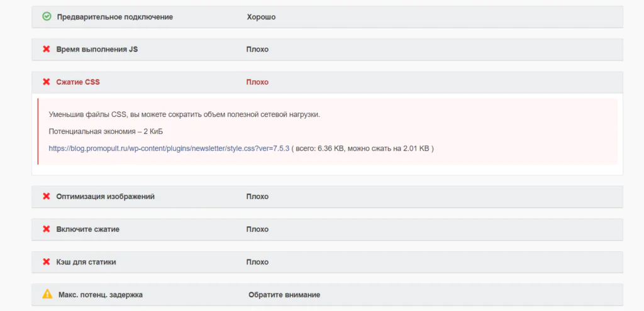Click red X icon beside Оптимизация изображений
This screenshot has height=311, width=644.
click(x=47, y=197)
